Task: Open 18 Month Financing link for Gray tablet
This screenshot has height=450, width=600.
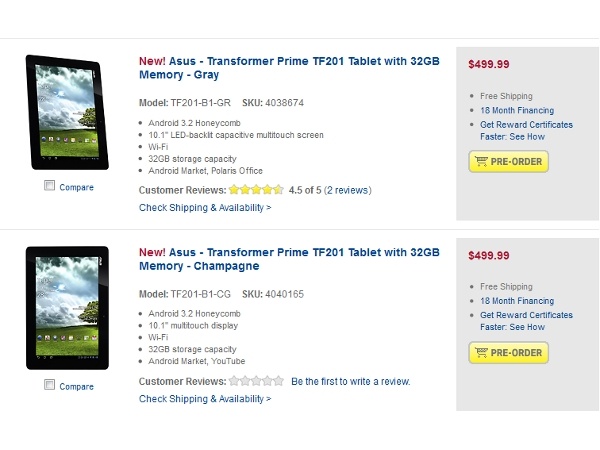Action: point(517,110)
